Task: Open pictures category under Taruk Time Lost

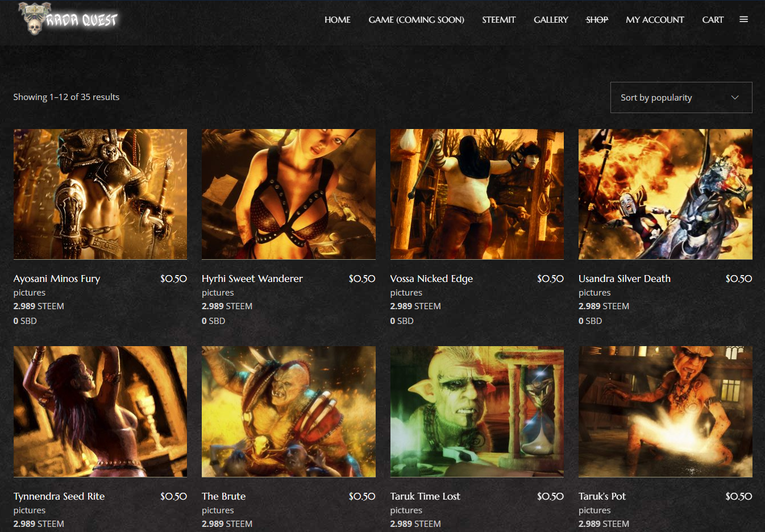Action: point(406,510)
